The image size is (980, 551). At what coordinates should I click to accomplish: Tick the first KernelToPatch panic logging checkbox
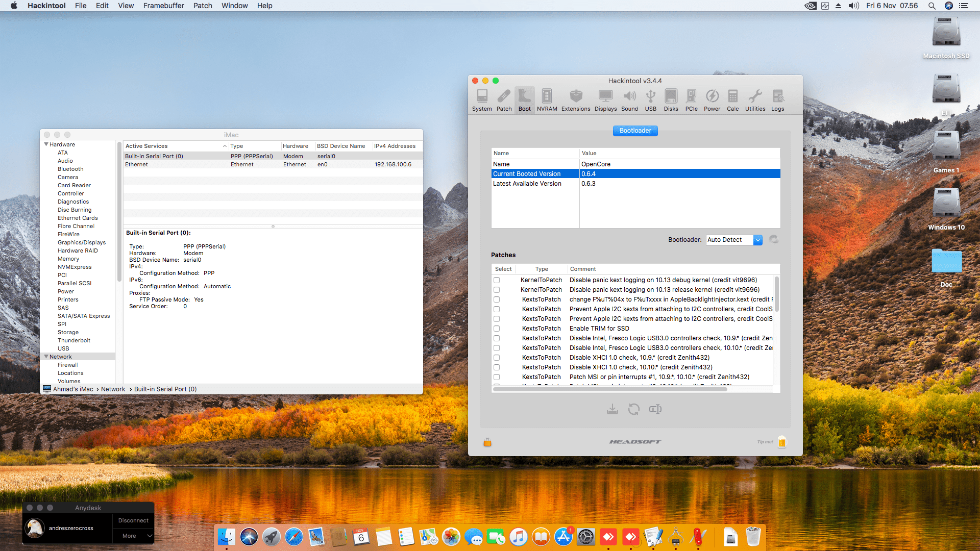click(497, 280)
